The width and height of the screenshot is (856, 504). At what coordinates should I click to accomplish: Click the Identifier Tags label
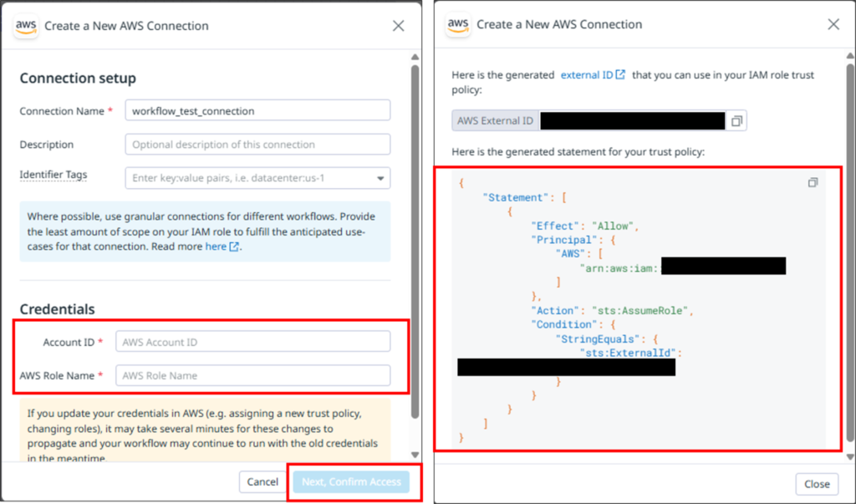tap(53, 175)
